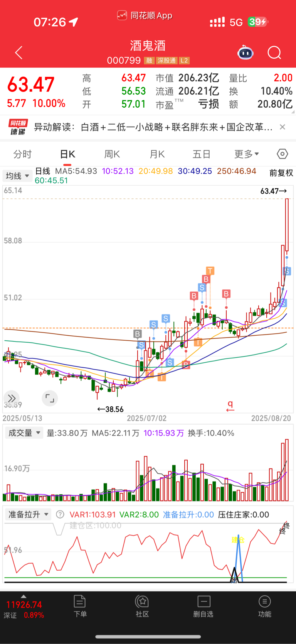Tap the expand corner triangle beside 额
The image size is (296, 644).
(x=293, y=112)
